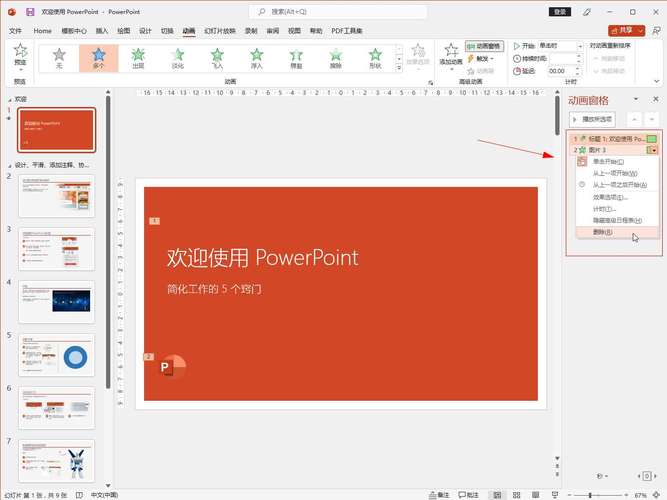The height and width of the screenshot is (500, 667).
Task: Click the zoom out minus button
Action: coord(570,495)
